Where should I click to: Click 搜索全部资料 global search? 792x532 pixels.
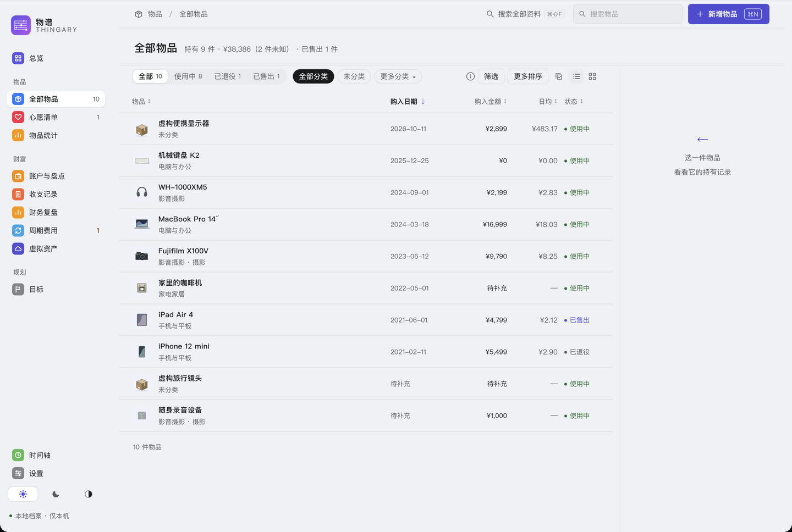coord(525,14)
